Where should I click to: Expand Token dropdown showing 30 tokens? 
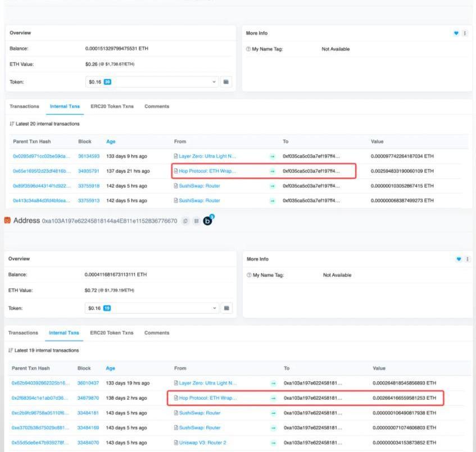click(151, 82)
